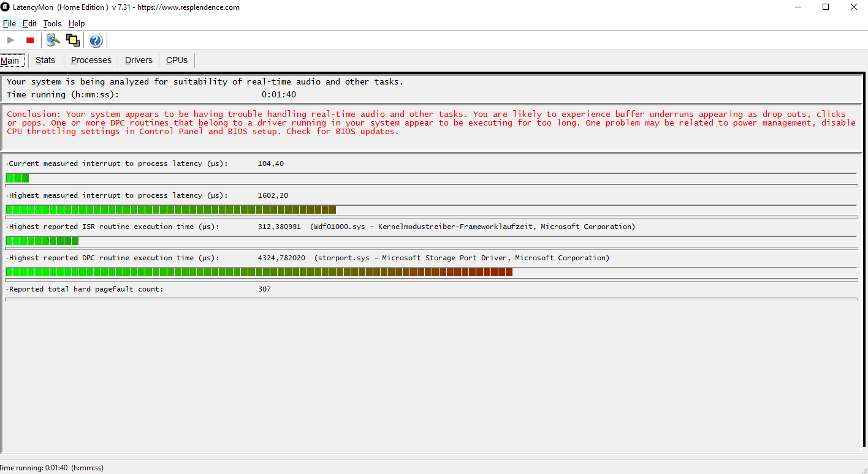868x474 pixels.
Task: Click the 'Time running (h:mm:ss):' label
Action: point(63,94)
